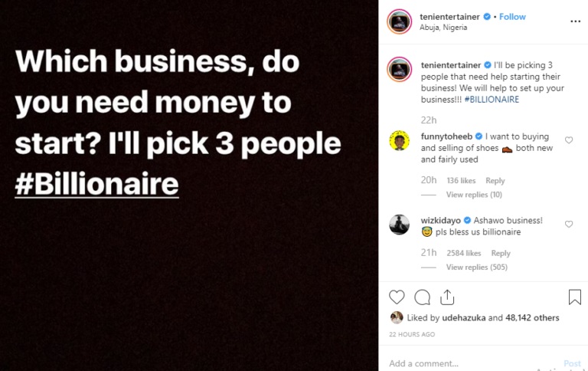
Task: Like wizkidayo's comment
Action: tap(569, 224)
